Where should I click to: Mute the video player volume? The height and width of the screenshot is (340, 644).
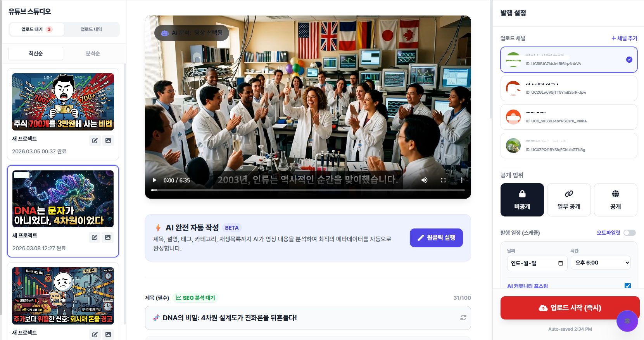tap(425, 180)
